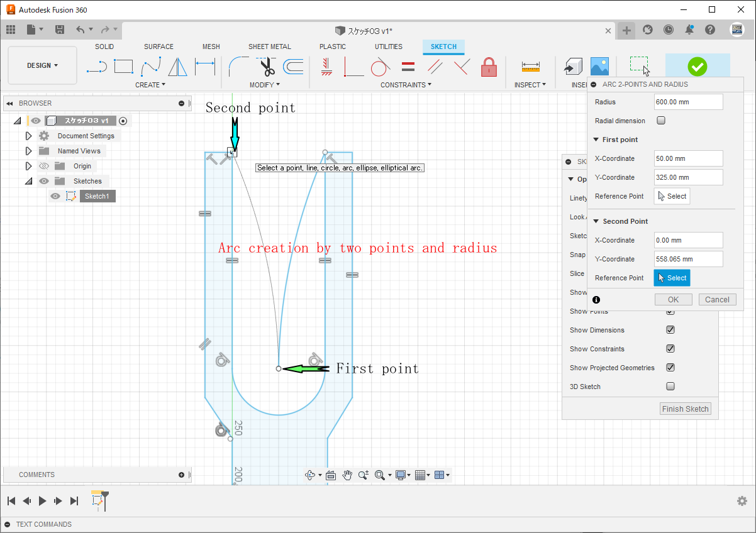This screenshot has height=533, width=756.
Task: Click the Finish Sketch button
Action: tap(685, 409)
